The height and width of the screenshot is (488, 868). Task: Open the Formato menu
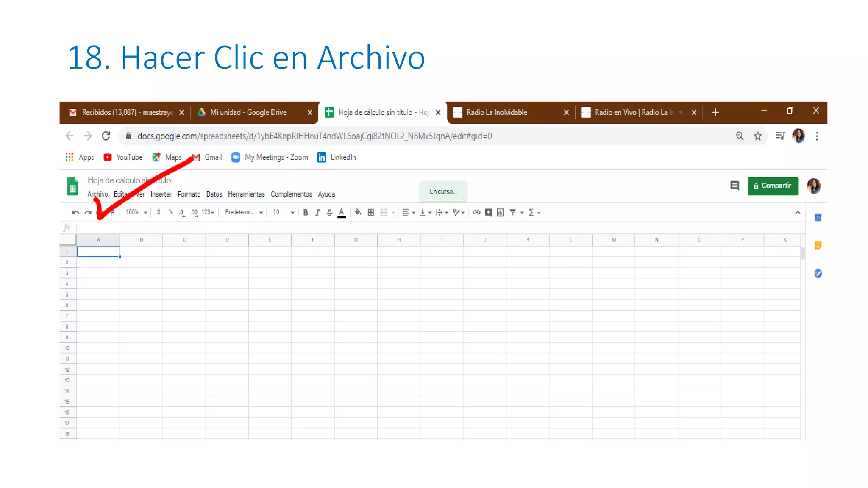point(189,194)
